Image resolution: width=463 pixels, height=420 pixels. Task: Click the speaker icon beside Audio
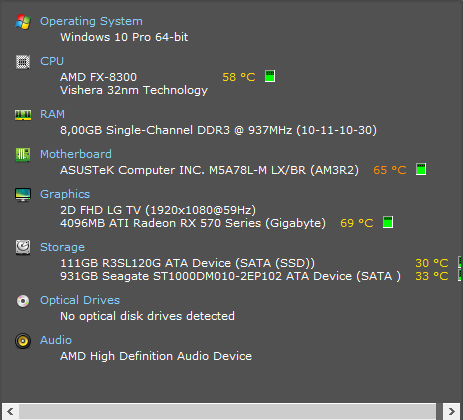click(23, 341)
